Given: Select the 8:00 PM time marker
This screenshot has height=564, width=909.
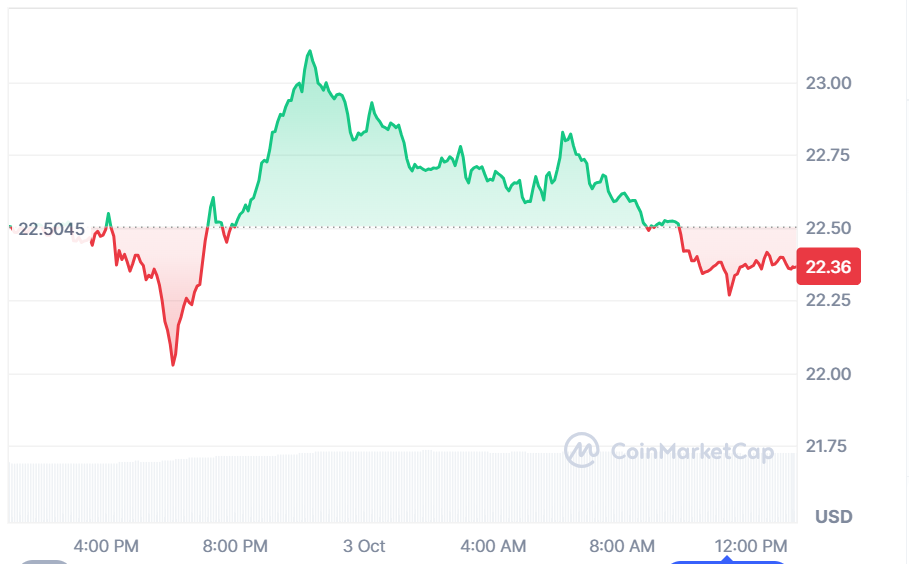Looking at the screenshot, I should [235, 546].
